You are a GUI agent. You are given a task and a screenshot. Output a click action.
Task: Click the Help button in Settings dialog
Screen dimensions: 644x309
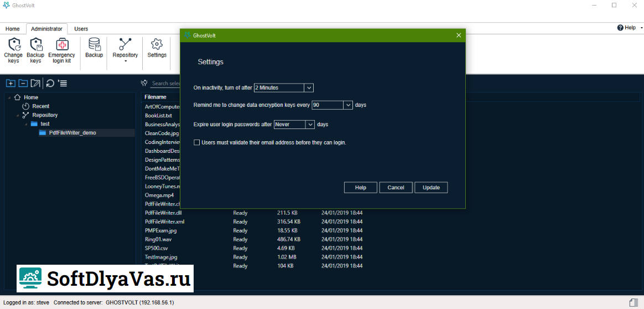(361, 187)
